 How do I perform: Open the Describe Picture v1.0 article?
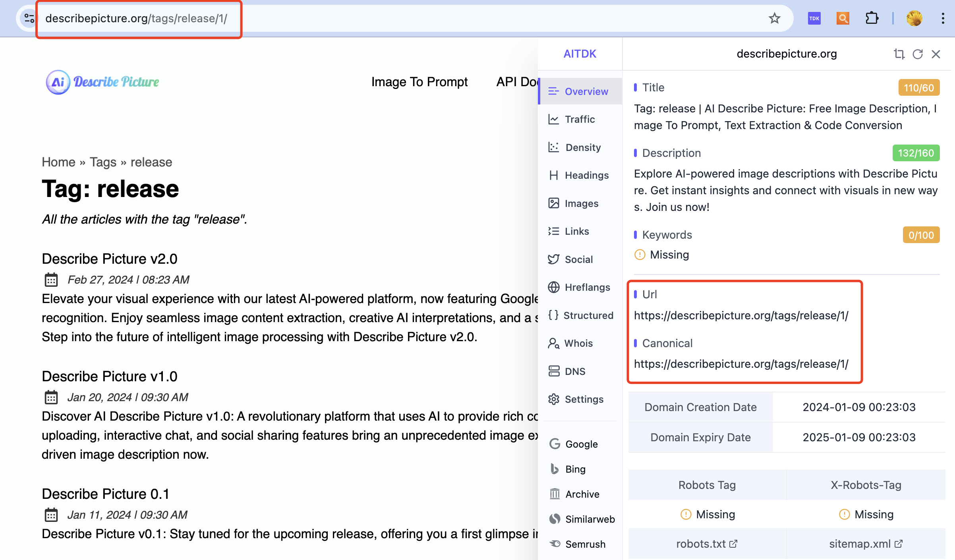click(110, 376)
